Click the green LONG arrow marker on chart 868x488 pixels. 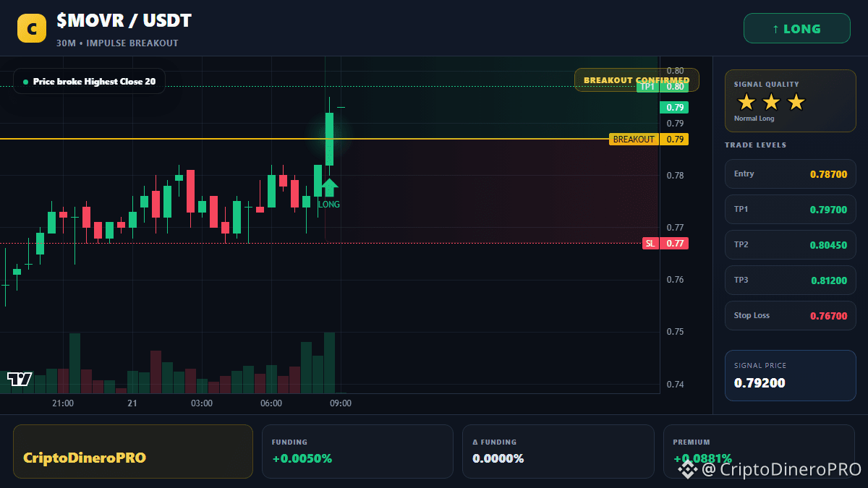[329, 187]
